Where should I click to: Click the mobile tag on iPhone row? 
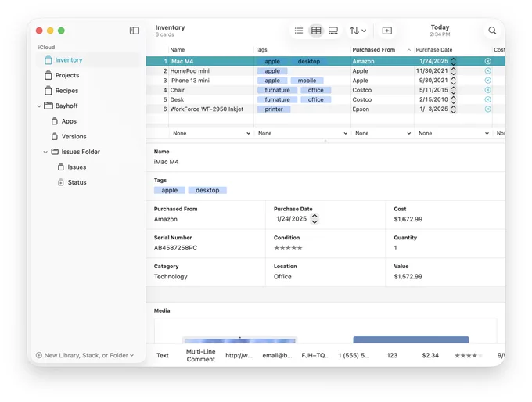(x=307, y=81)
